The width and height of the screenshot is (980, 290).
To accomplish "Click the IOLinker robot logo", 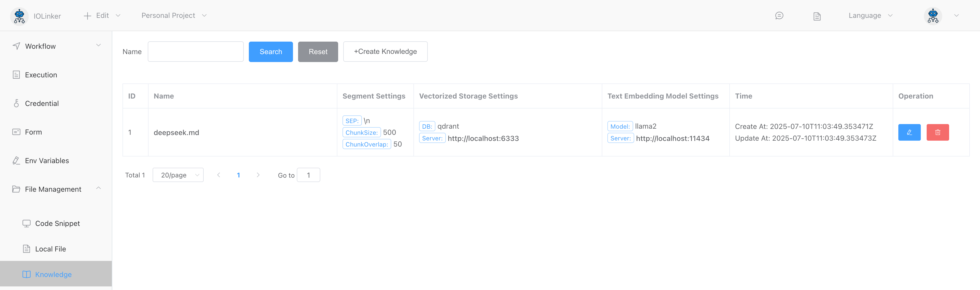I will 19,16.
